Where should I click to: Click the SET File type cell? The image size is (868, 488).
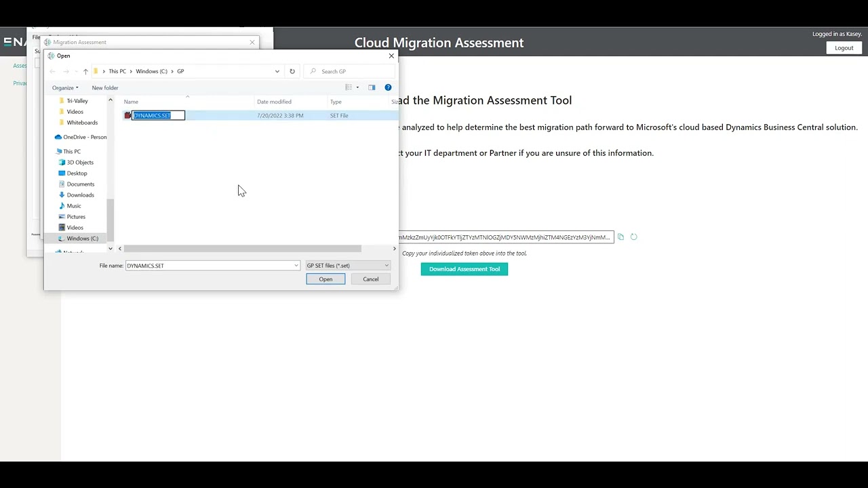pos(339,115)
